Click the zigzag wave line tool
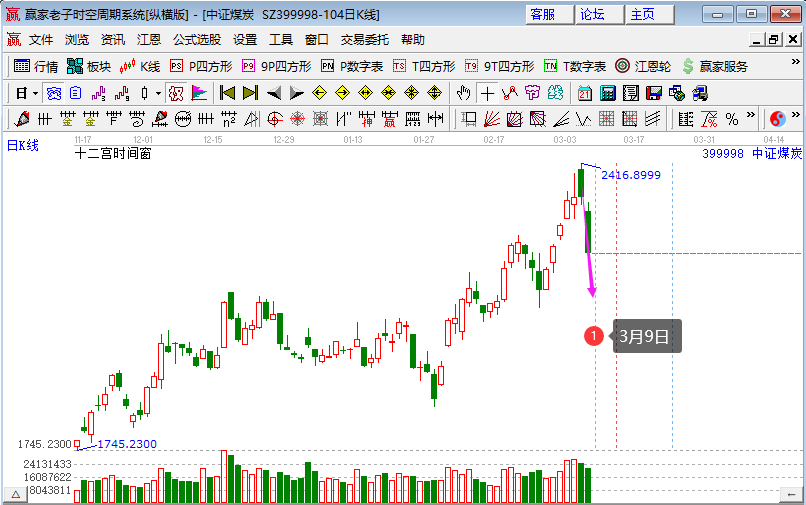This screenshot has height=505, width=806. point(583,119)
